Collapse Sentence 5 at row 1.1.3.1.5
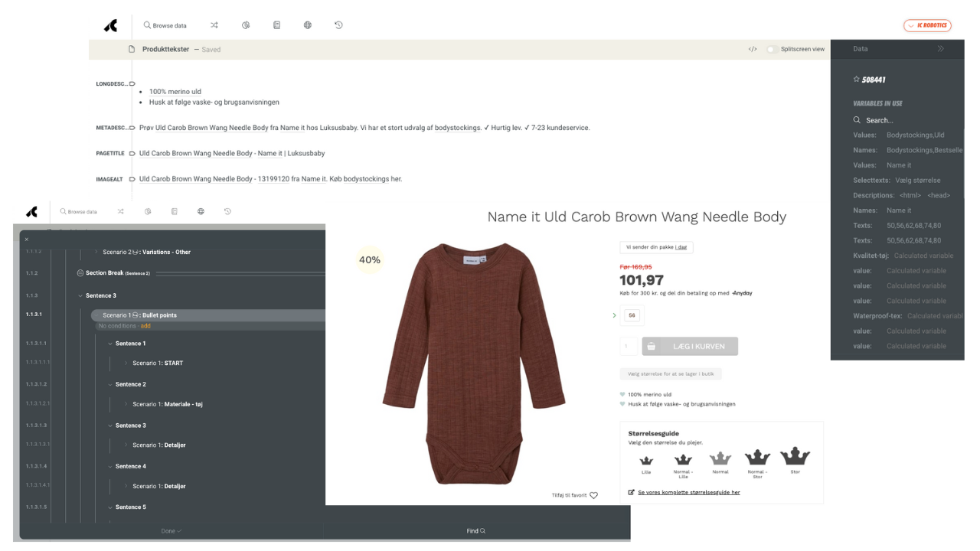 [x=110, y=507]
